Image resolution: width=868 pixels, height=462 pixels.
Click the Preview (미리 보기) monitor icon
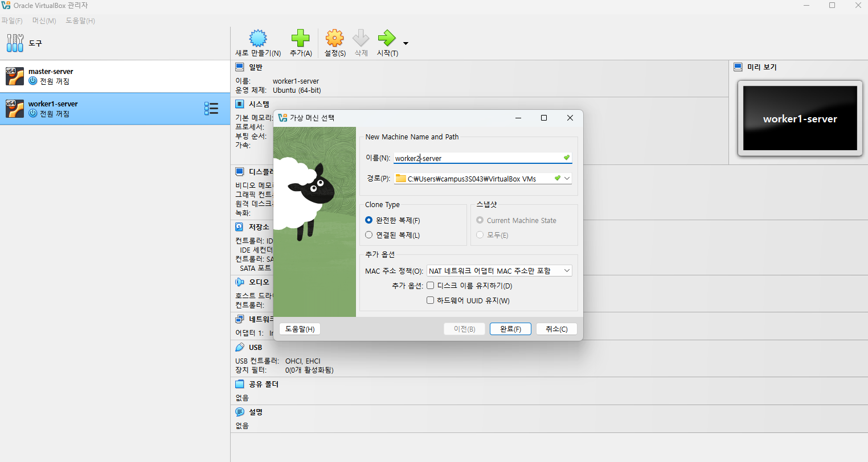738,67
